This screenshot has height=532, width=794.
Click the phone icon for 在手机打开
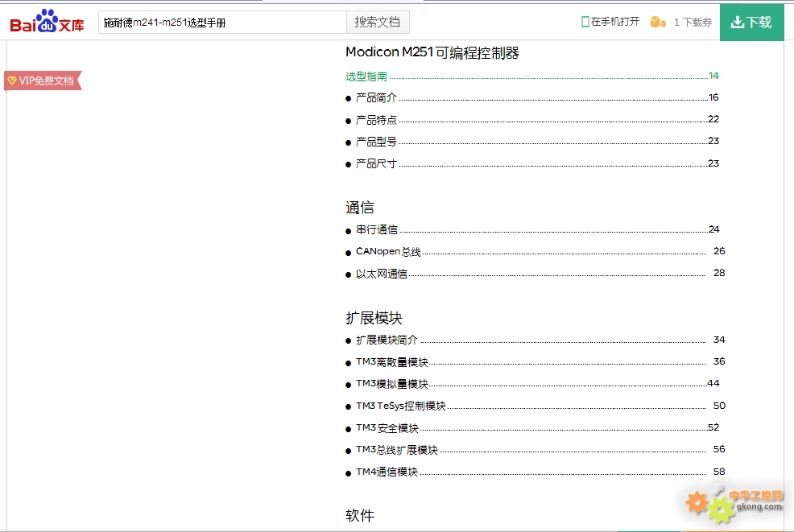[x=585, y=22]
